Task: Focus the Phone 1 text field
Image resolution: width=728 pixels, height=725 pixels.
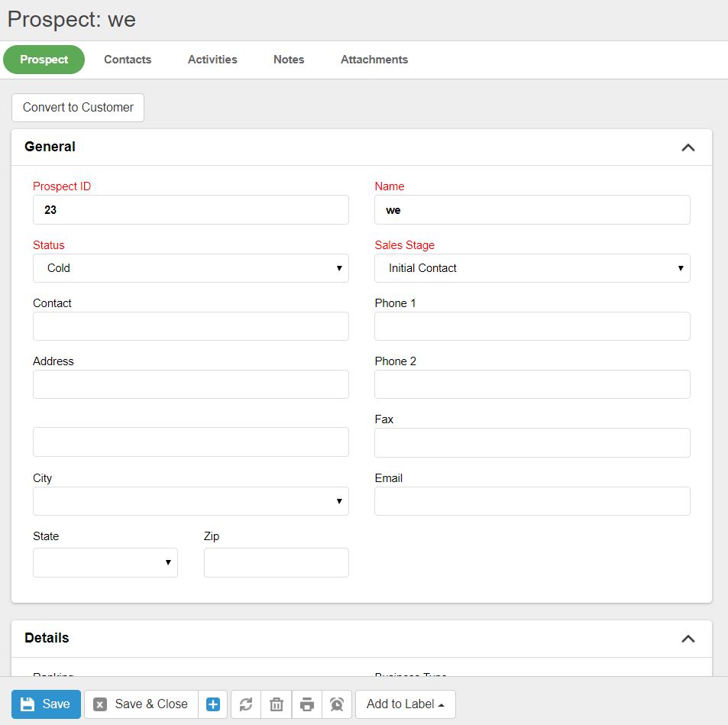Action: [532, 326]
